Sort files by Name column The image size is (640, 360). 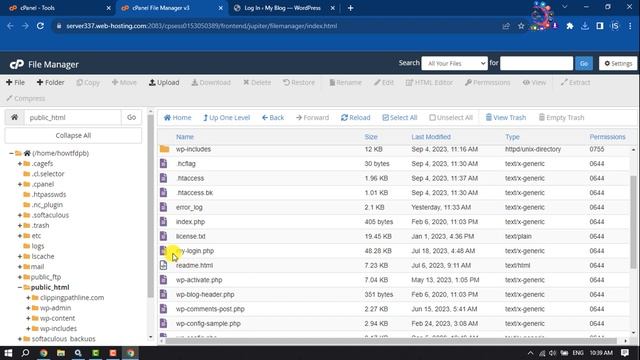pos(185,137)
